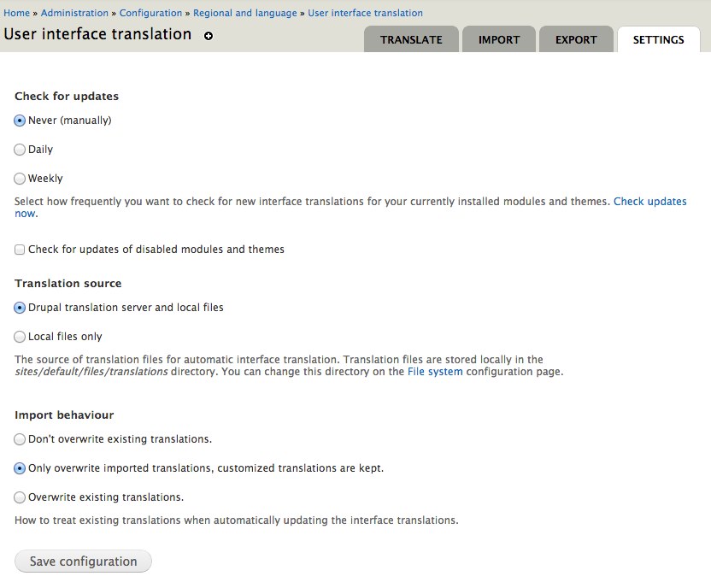Navigate to Regional and language breadcrumb
The image size is (711, 588).
click(x=245, y=13)
